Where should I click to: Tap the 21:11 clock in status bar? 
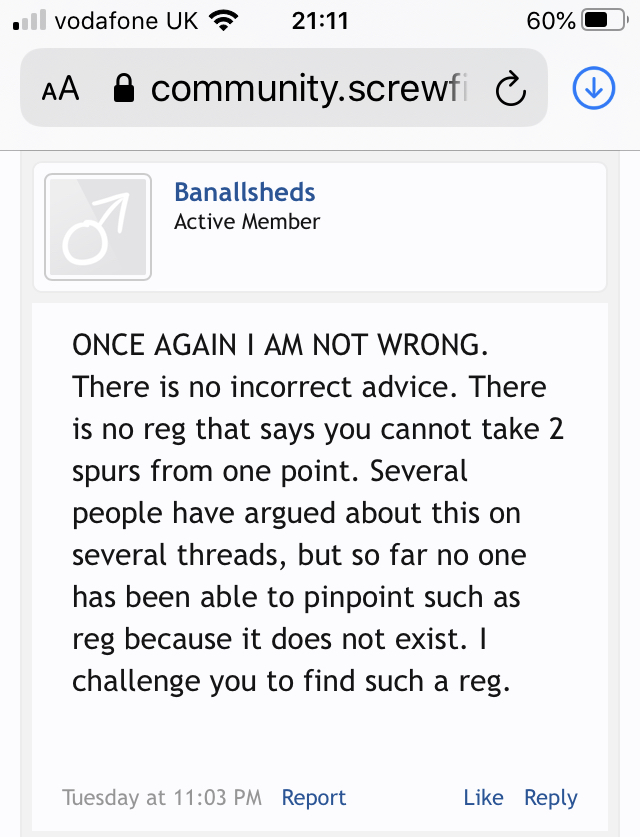[320, 21]
